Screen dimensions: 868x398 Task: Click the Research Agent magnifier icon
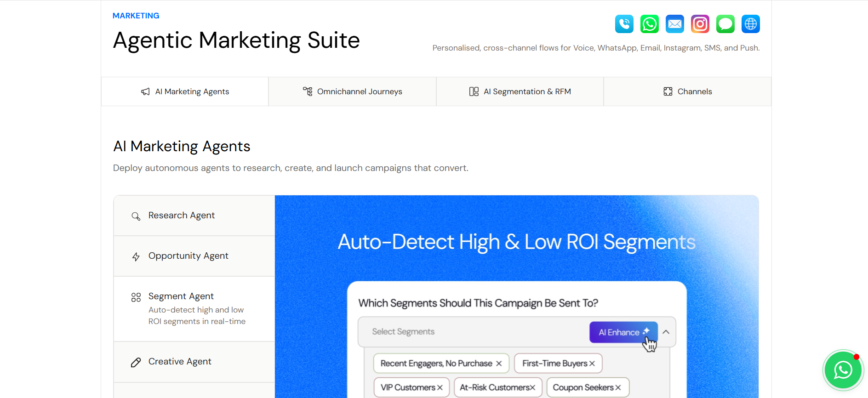(x=136, y=216)
